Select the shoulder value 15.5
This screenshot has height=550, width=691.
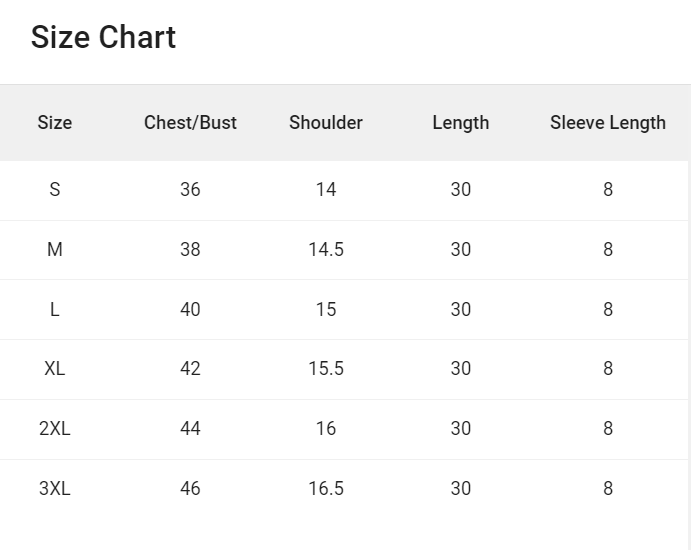[326, 369]
